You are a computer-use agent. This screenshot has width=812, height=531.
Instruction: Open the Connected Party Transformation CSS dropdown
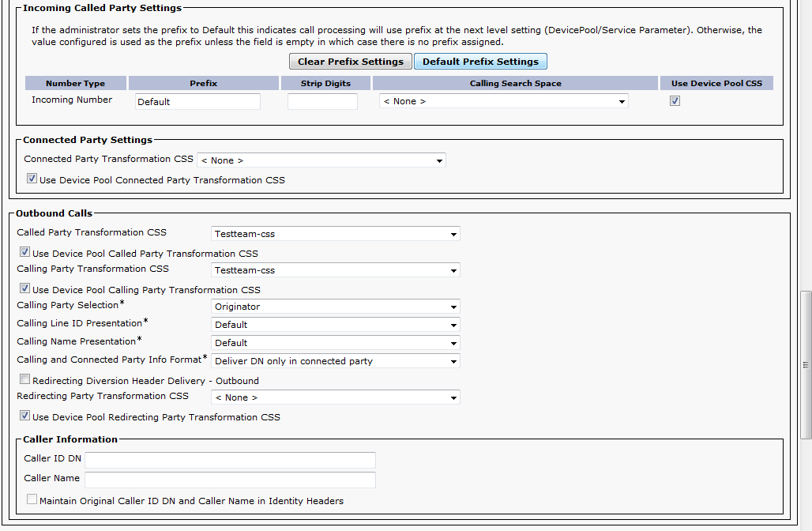point(321,160)
